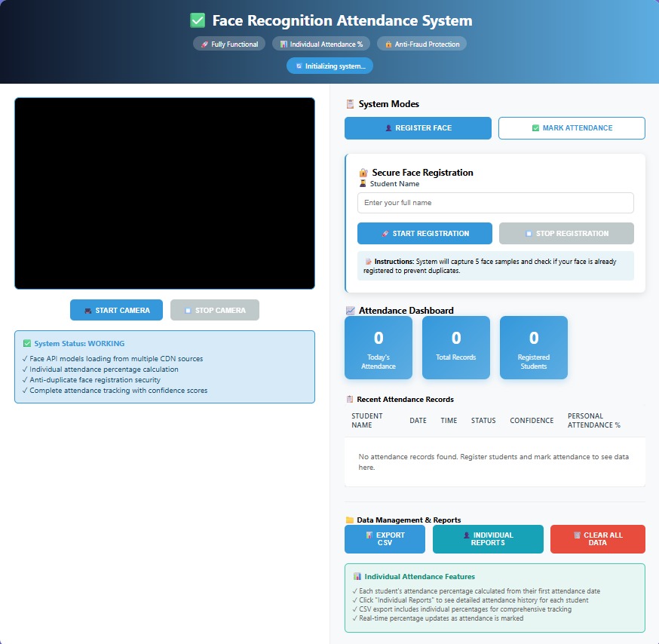The image size is (659, 644).
Task: Export attendance data via EXPORT CSV
Action: pyautogui.click(x=385, y=539)
